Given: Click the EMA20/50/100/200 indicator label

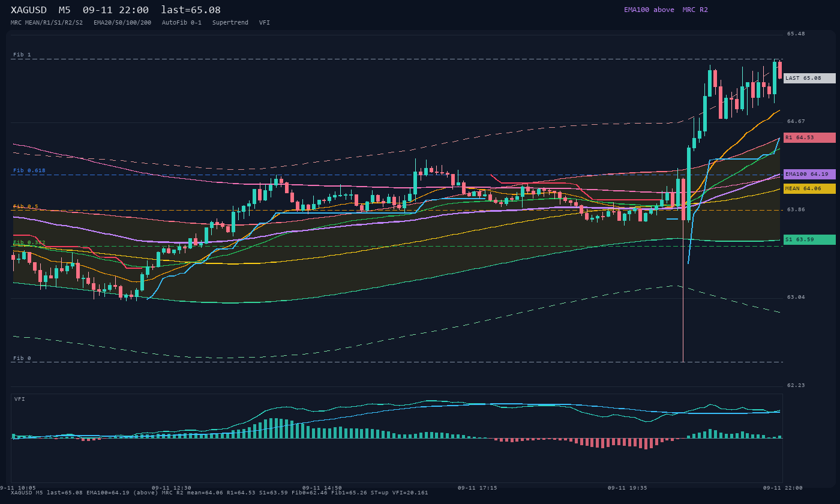Looking at the screenshot, I should click(122, 23).
